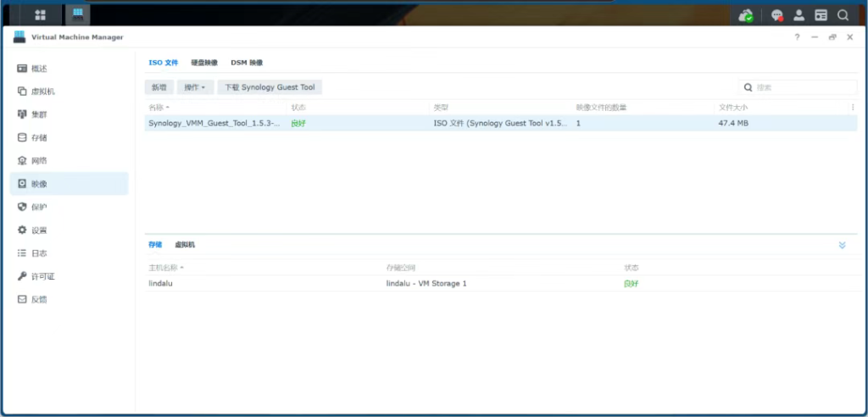The width and height of the screenshot is (868, 417).
Task: Click the Virtual Machine Manager taskbar icon
Action: point(77,14)
